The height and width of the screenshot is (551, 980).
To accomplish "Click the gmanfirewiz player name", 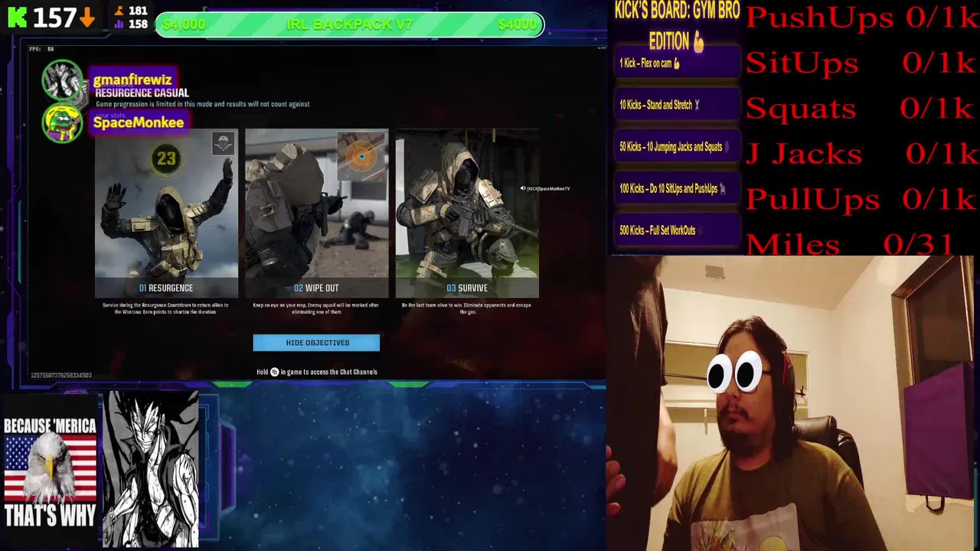I will coord(132,80).
